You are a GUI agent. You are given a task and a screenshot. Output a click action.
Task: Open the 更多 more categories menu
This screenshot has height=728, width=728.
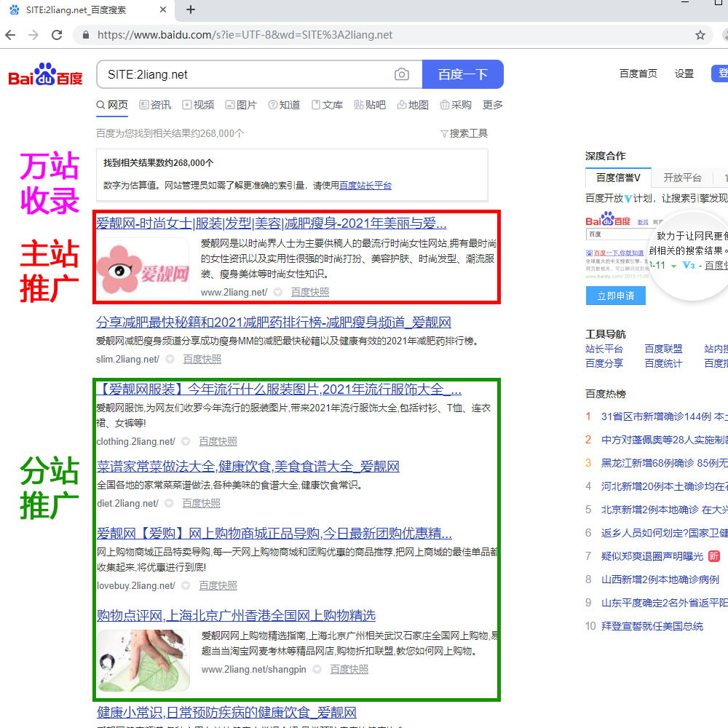coord(493,105)
